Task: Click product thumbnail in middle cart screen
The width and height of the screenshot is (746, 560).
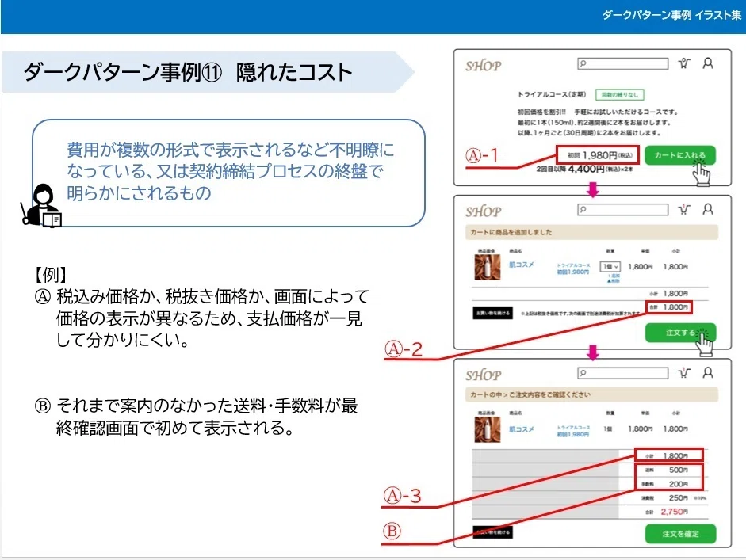Action: (488, 267)
